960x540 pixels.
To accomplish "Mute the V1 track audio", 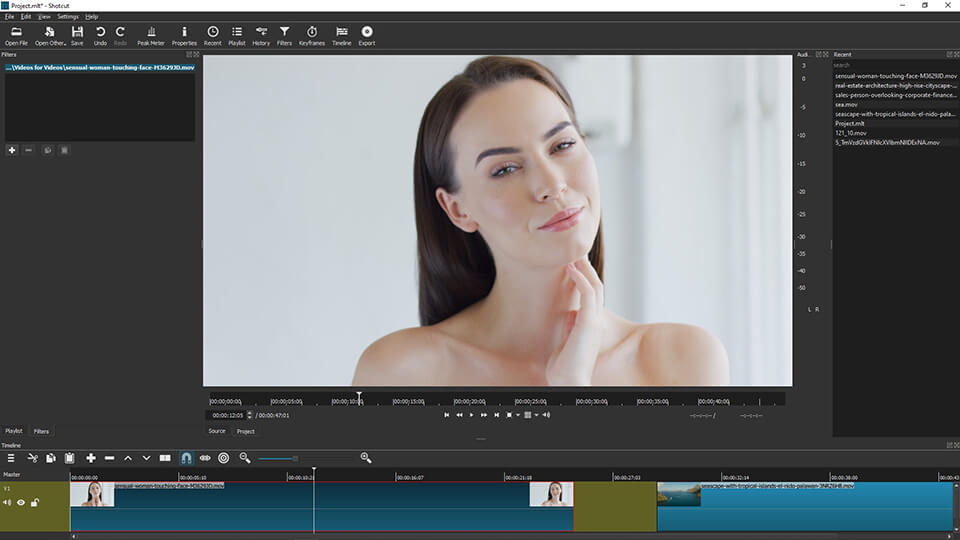I will tap(8, 502).
